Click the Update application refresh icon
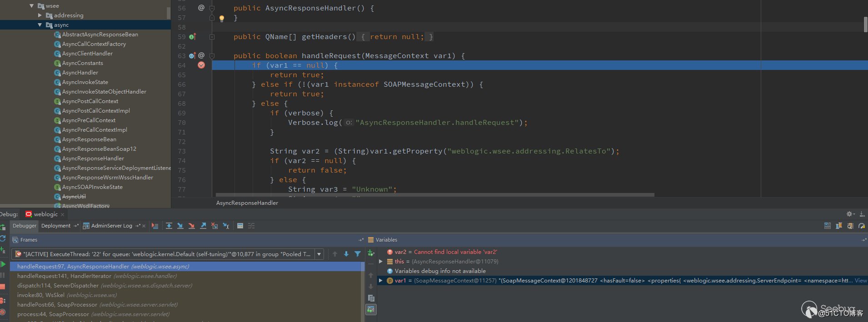Screen dimensions: 868x322 (3, 238)
